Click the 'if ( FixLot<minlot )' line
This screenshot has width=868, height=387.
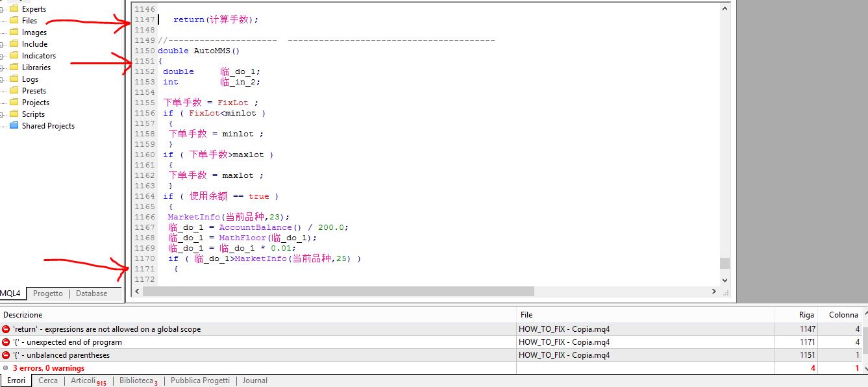214,113
